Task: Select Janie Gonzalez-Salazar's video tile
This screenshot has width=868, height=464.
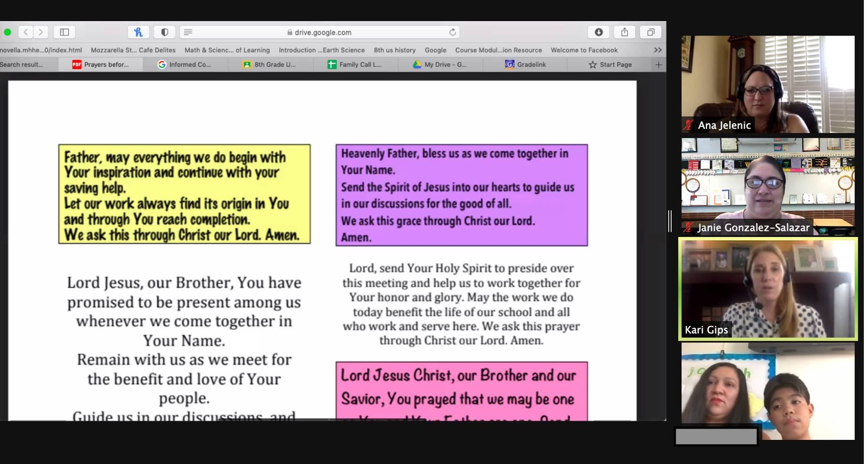Action: (x=768, y=186)
